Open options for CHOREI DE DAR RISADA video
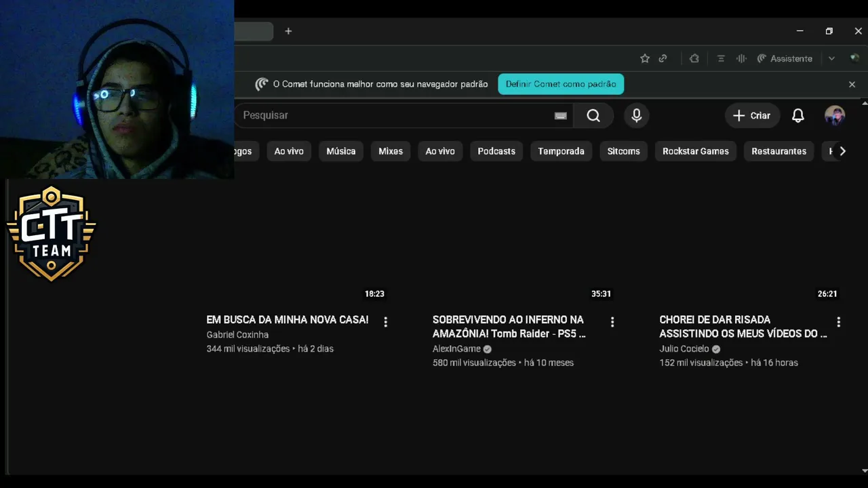 pos(838,322)
